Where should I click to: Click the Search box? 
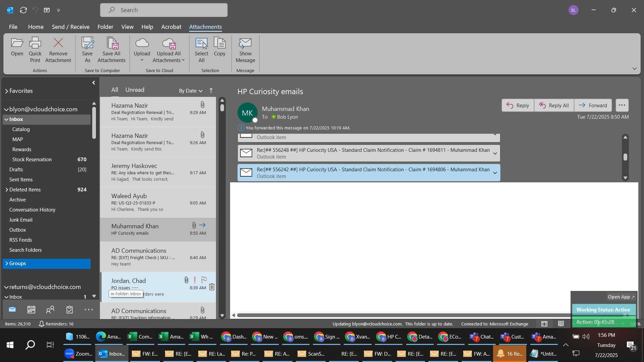pos(164,10)
